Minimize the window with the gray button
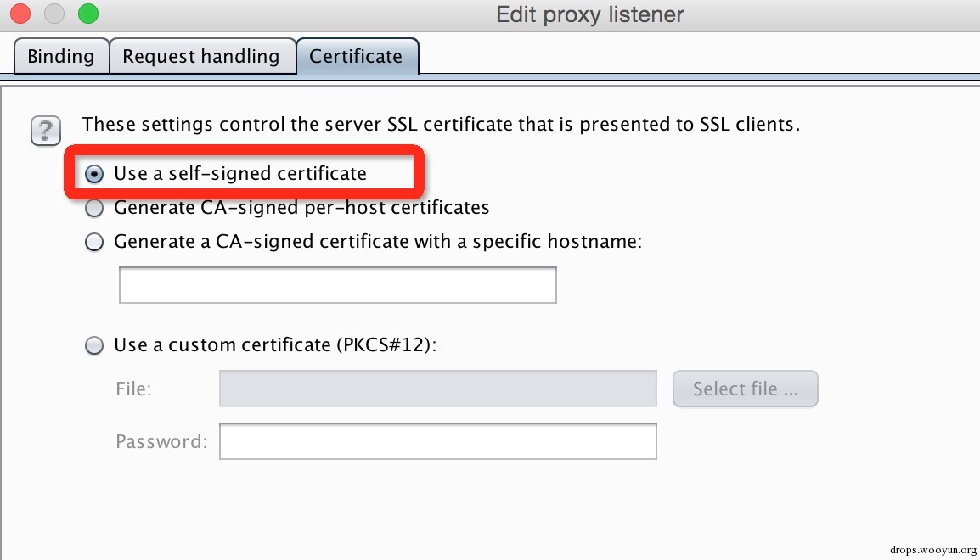 [x=54, y=14]
